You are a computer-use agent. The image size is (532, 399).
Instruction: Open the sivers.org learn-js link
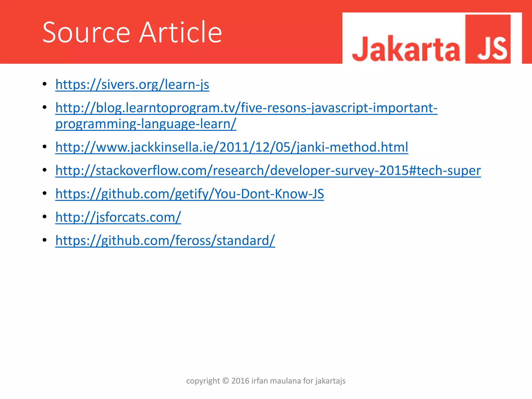[x=132, y=85]
